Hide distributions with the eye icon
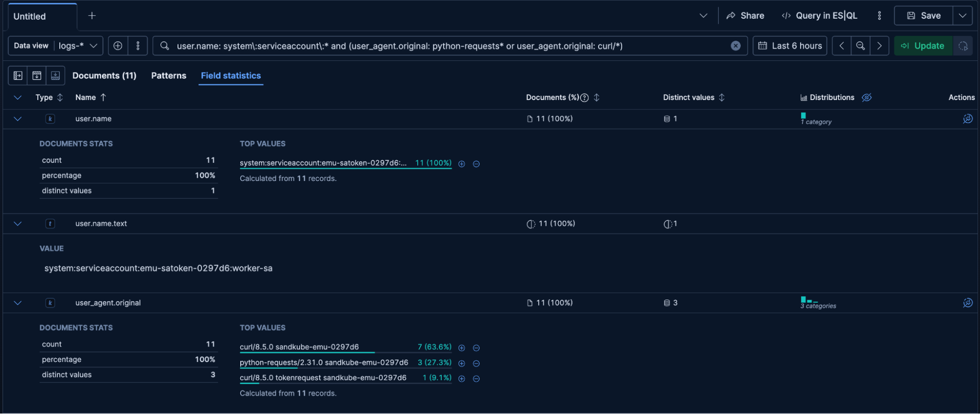 coord(867,98)
